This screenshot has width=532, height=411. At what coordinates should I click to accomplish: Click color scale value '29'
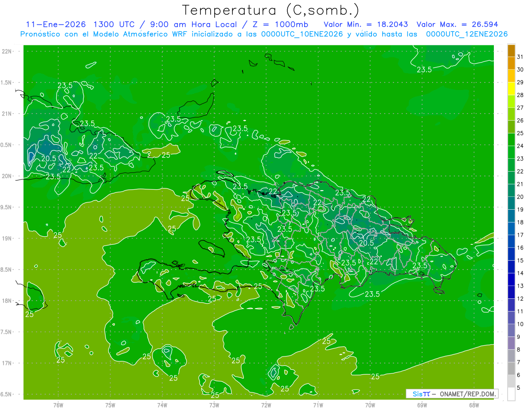tap(520, 82)
